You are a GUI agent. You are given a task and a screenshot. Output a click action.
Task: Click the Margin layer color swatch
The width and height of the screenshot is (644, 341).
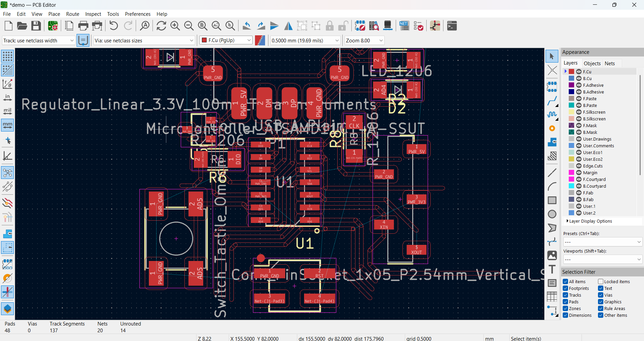[571, 173]
